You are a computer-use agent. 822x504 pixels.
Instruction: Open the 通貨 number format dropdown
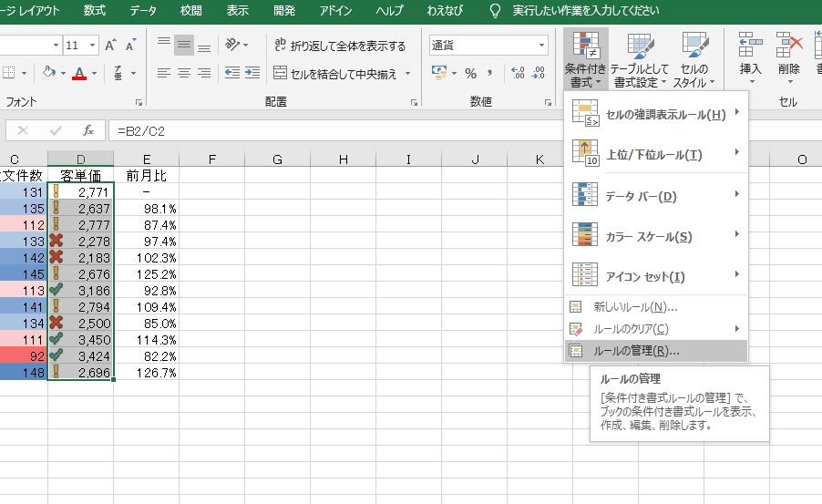(x=541, y=46)
